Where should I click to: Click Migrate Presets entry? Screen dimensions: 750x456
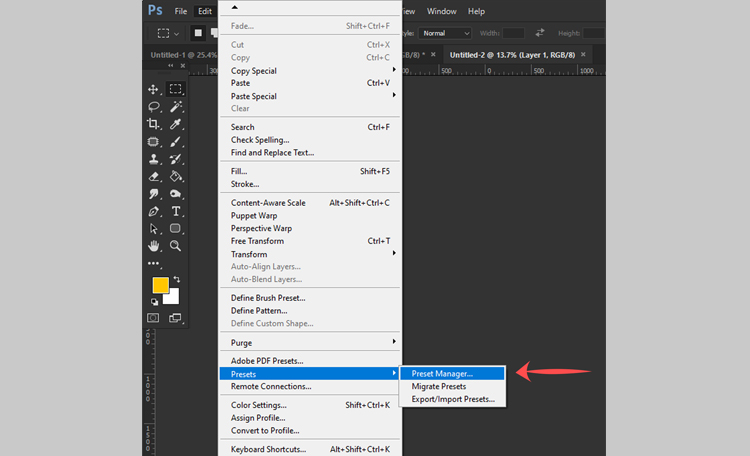click(439, 386)
